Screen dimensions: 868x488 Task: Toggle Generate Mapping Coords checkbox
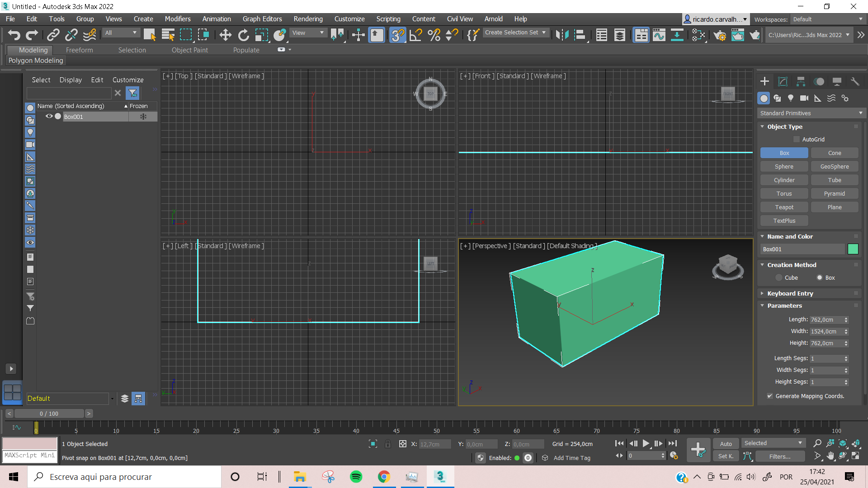point(769,396)
